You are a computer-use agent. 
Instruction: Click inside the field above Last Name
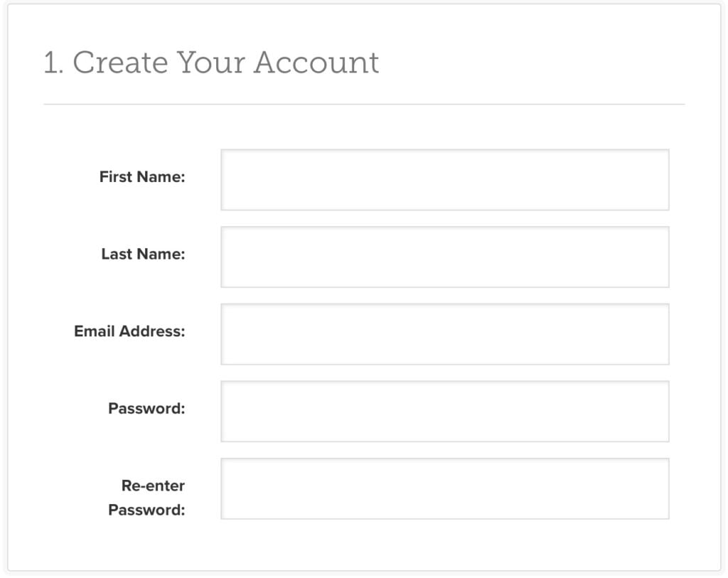pyautogui.click(x=445, y=179)
